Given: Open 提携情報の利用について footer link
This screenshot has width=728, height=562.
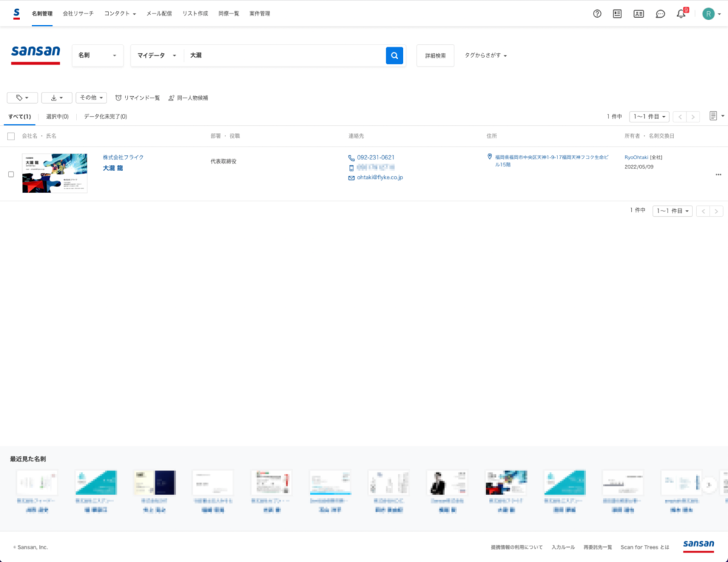Looking at the screenshot, I should pyautogui.click(x=517, y=547).
